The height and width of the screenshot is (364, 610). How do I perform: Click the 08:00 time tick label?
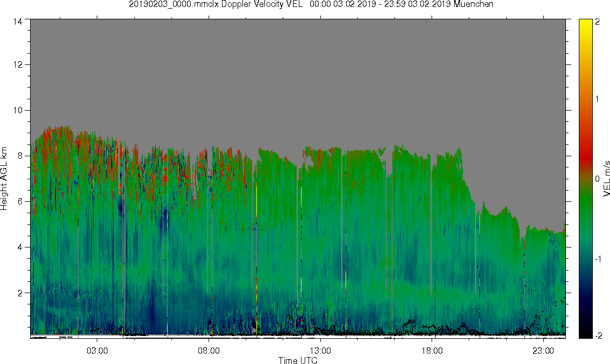pos(209,351)
